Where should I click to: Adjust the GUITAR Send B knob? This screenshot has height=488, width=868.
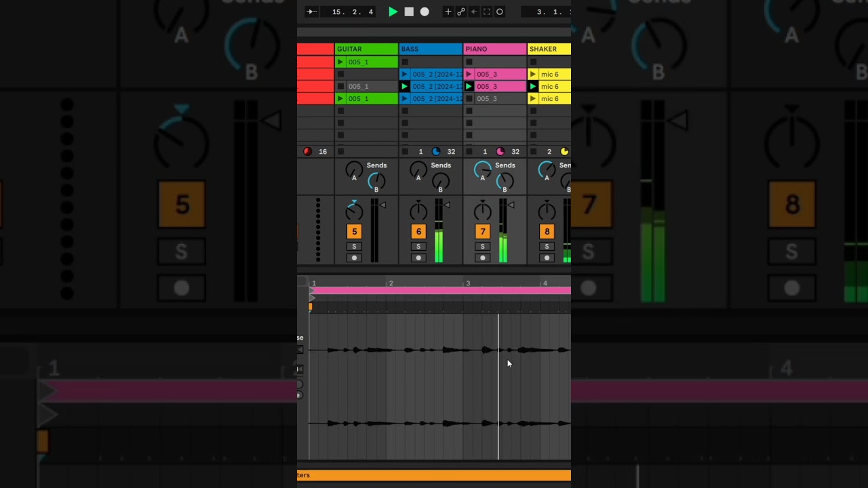click(x=376, y=180)
